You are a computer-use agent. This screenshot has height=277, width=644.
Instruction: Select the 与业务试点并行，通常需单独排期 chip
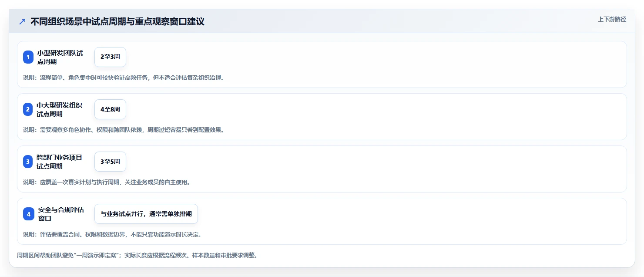click(x=146, y=214)
